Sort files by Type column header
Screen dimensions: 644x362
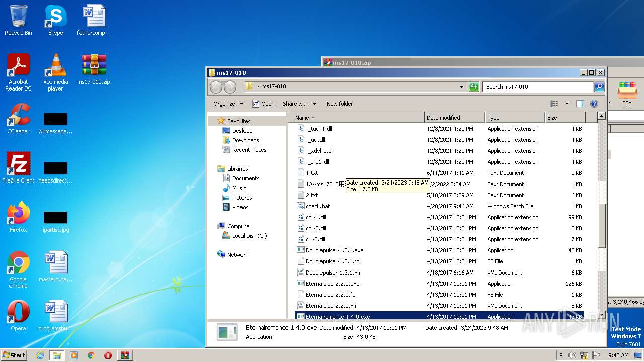(x=515, y=118)
